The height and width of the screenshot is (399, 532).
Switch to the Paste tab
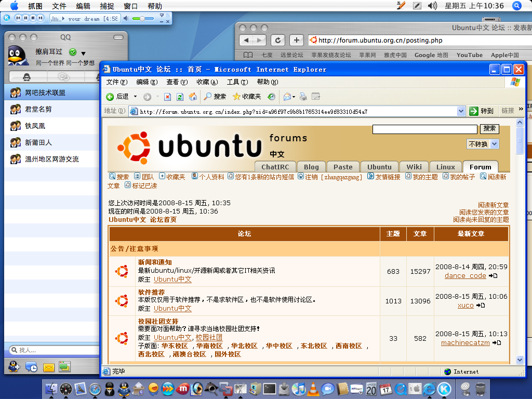coord(343,167)
